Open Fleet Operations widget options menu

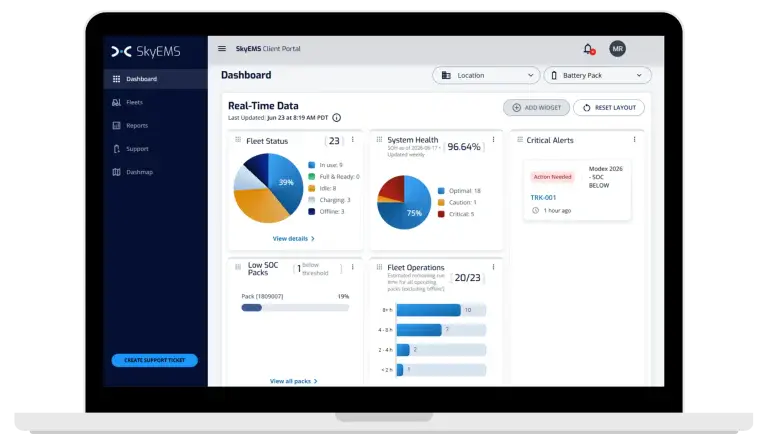493,267
